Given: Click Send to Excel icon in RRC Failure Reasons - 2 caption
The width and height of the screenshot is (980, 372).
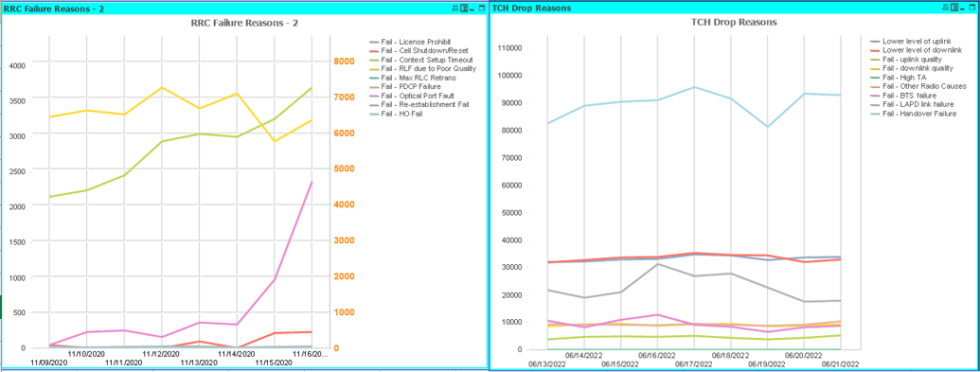Looking at the screenshot, I should pos(464,9).
